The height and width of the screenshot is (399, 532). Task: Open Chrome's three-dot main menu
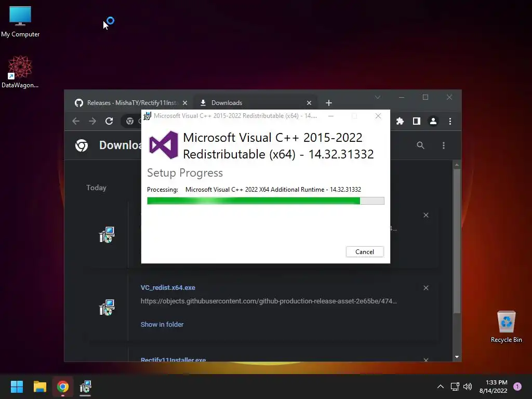[450, 121]
